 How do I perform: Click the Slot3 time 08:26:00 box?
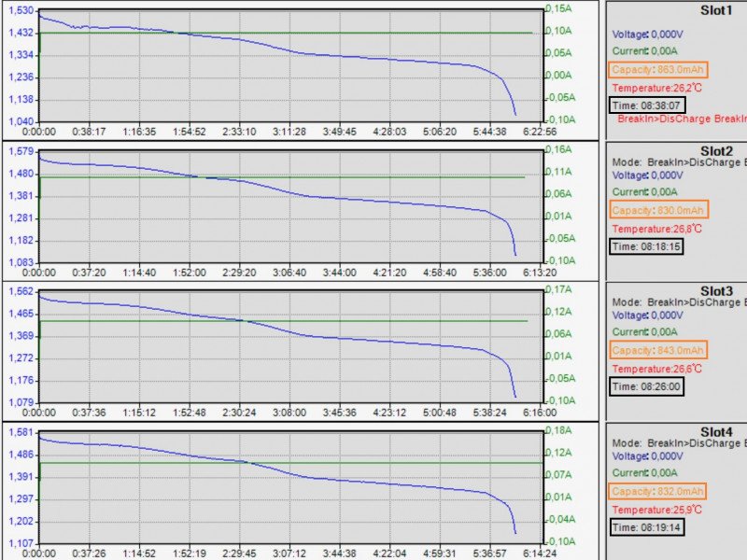click(x=646, y=386)
